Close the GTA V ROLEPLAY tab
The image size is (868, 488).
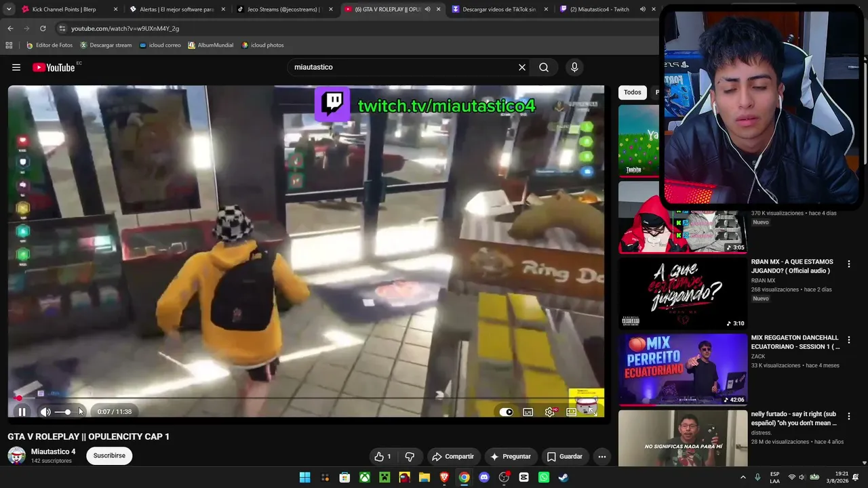coord(438,9)
